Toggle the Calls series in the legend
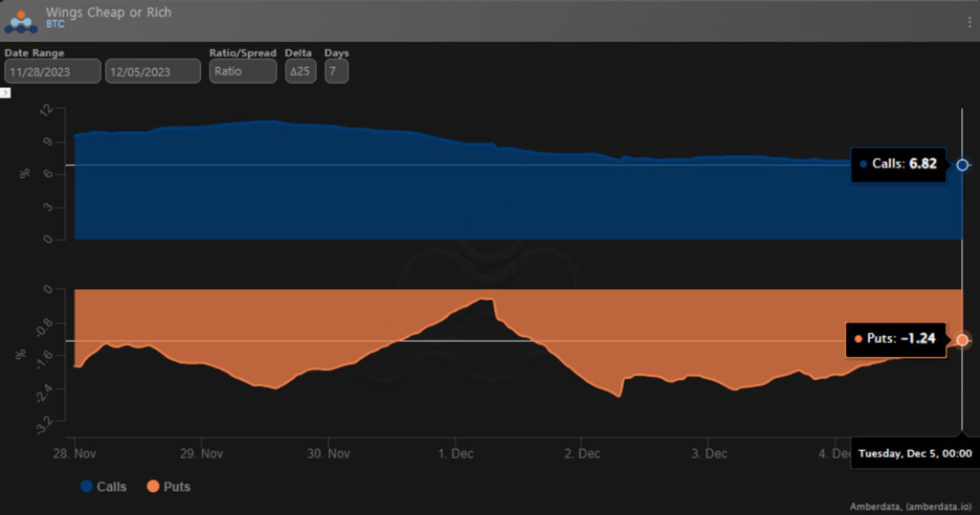 103,487
